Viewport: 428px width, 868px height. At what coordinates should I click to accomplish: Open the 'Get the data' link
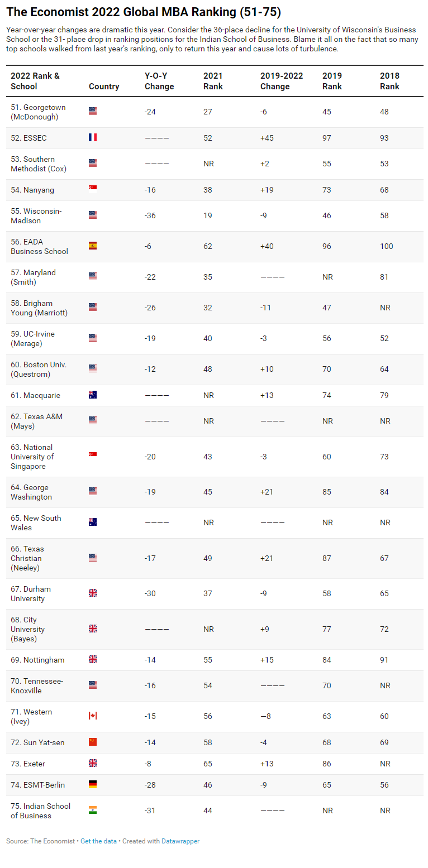click(98, 841)
